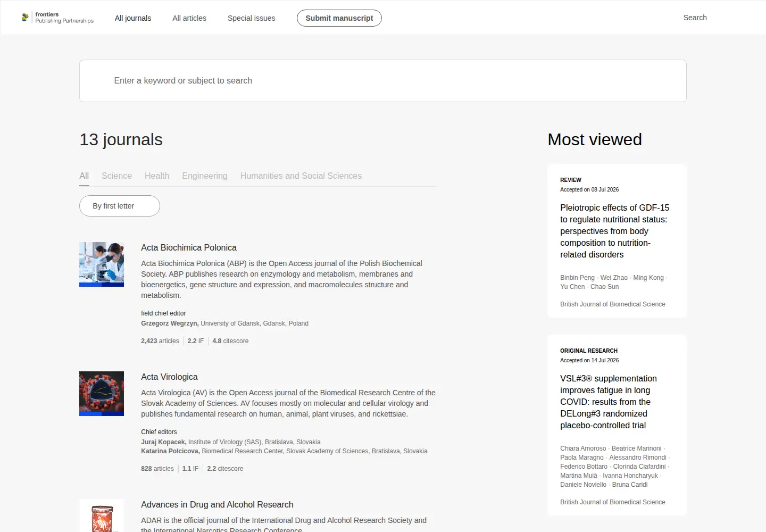Click British Journal of Biomedical Science under VSL#3 article
Viewport: 766px width, 532px height.
[x=613, y=502]
